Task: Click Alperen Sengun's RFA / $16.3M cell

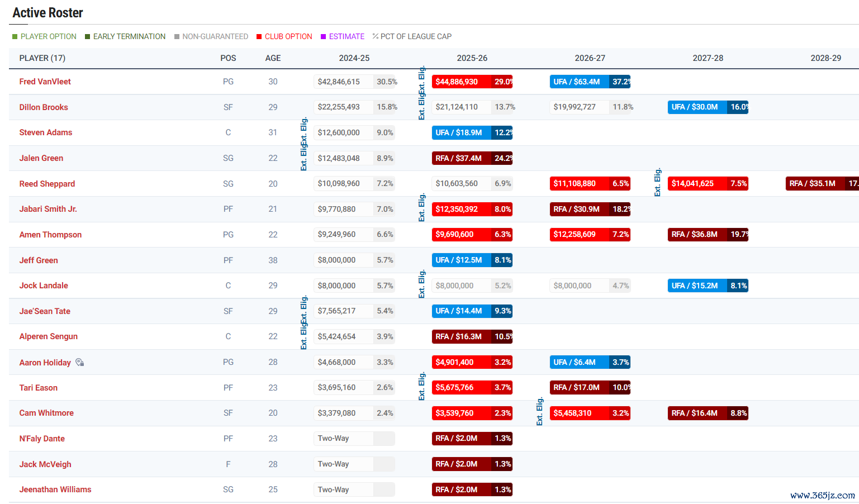Action: pyautogui.click(x=472, y=336)
